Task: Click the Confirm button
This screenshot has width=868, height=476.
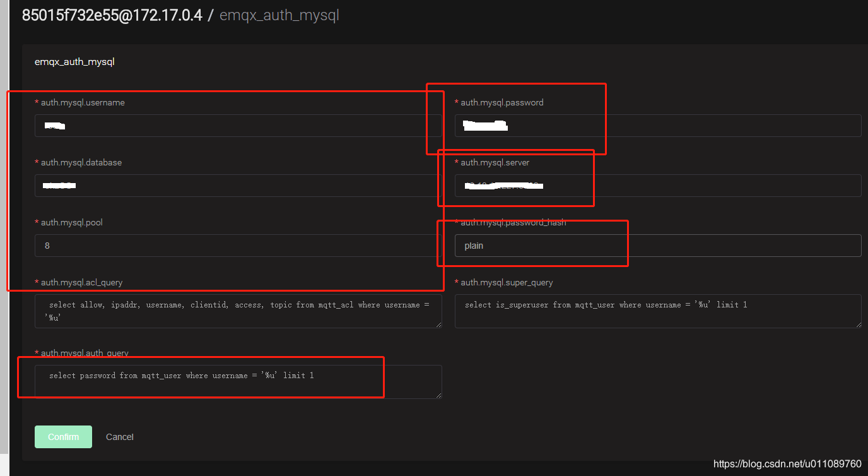Action: [63, 437]
